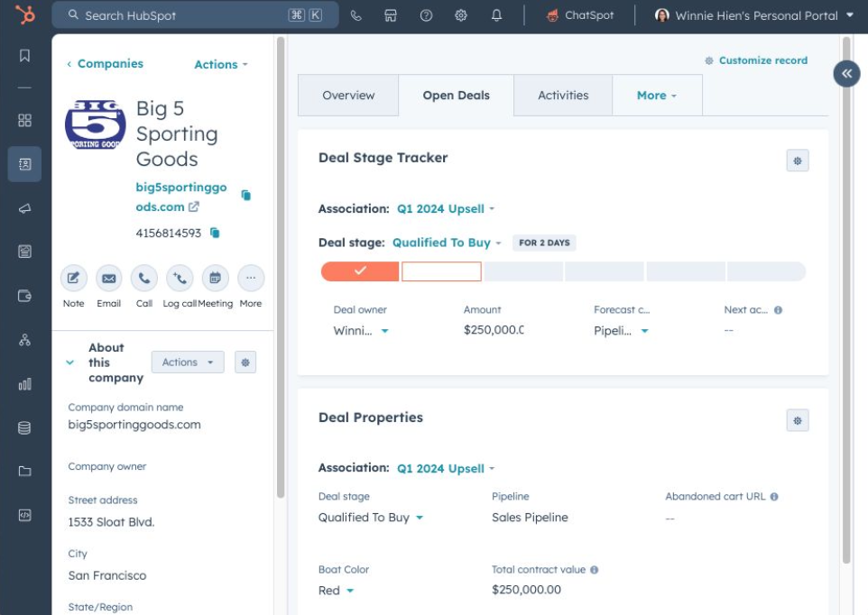Open Deal stage dropdown in Deal Properties
Image resolution: width=868 pixels, height=615 pixels.
[370, 518]
